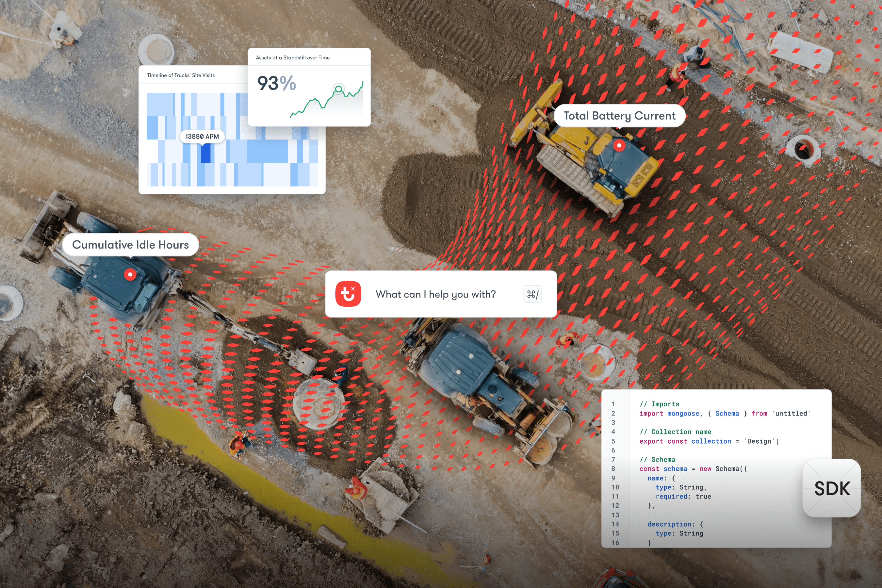Click red marker dot on yellow bulldozer
The image size is (882, 588).
pos(619,145)
